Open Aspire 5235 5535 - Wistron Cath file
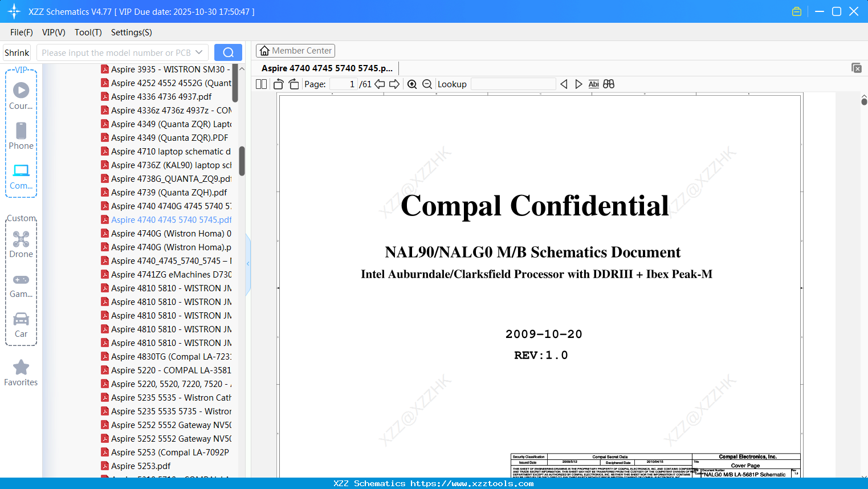Image resolution: width=868 pixels, height=489 pixels. click(166, 398)
